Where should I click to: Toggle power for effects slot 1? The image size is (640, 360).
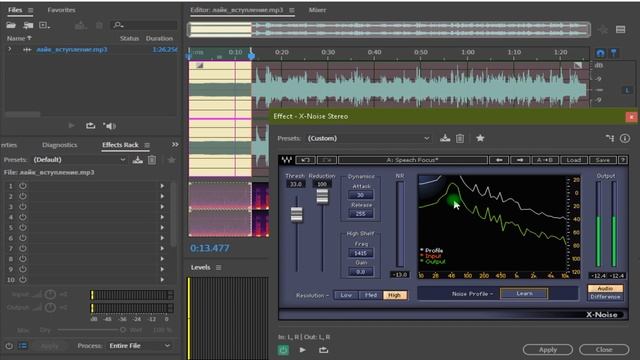23,186
